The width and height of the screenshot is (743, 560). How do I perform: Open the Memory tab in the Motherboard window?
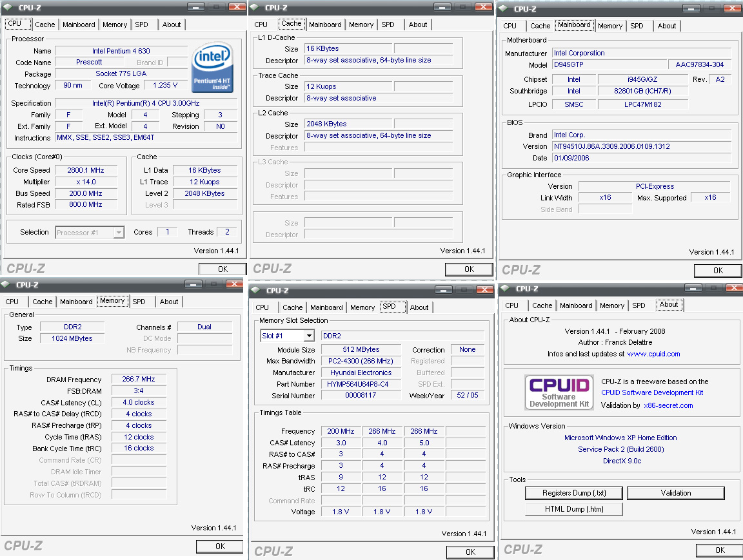610,26
